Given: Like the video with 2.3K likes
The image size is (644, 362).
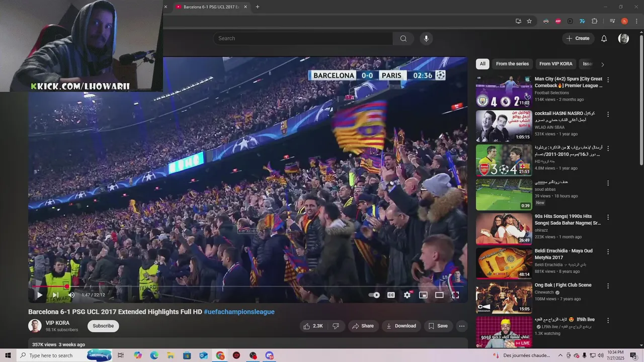Looking at the screenshot, I should tap(313, 326).
